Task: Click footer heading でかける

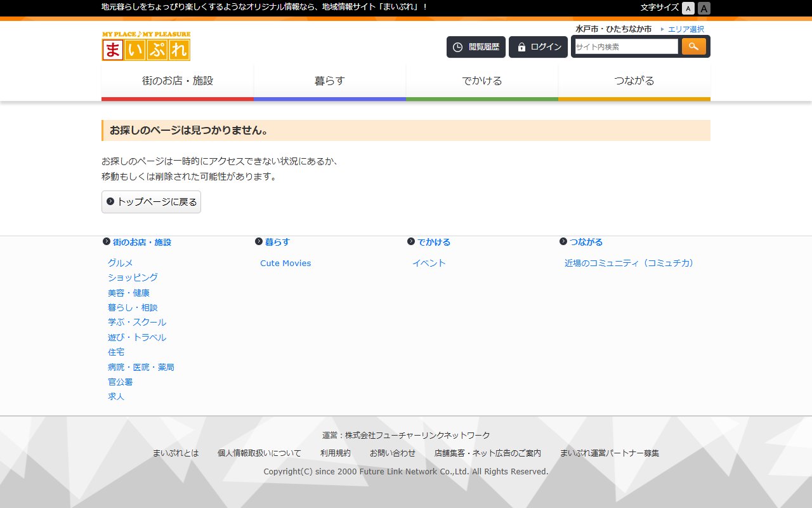Action: [x=434, y=242]
